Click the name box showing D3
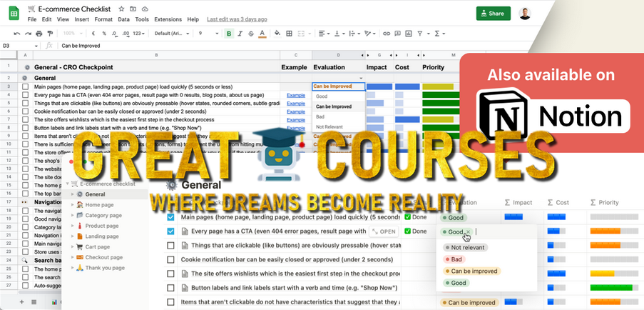Image resolution: width=644 pixels, height=310 pixels. point(20,46)
